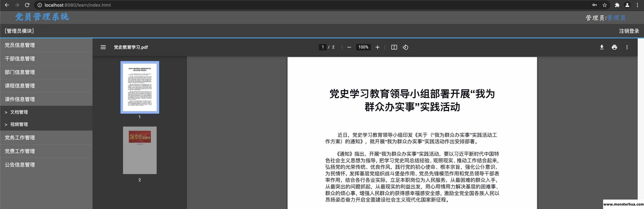Image resolution: width=644 pixels, height=209 pixels.
Task: Reload the browser page
Action: pyautogui.click(x=27, y=5)
